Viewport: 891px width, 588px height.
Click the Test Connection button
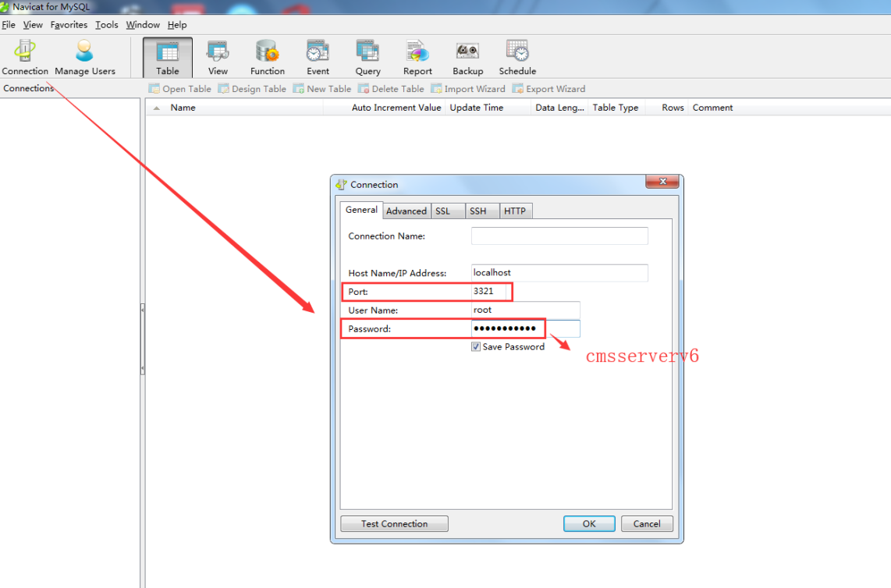[x=394, y=524]
